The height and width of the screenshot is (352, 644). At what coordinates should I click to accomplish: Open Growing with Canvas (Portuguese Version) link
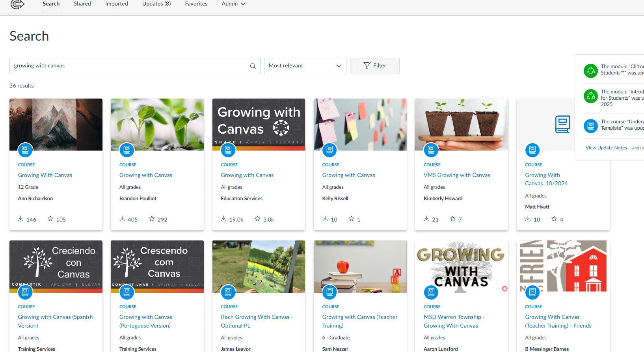(x=146, y=321)
